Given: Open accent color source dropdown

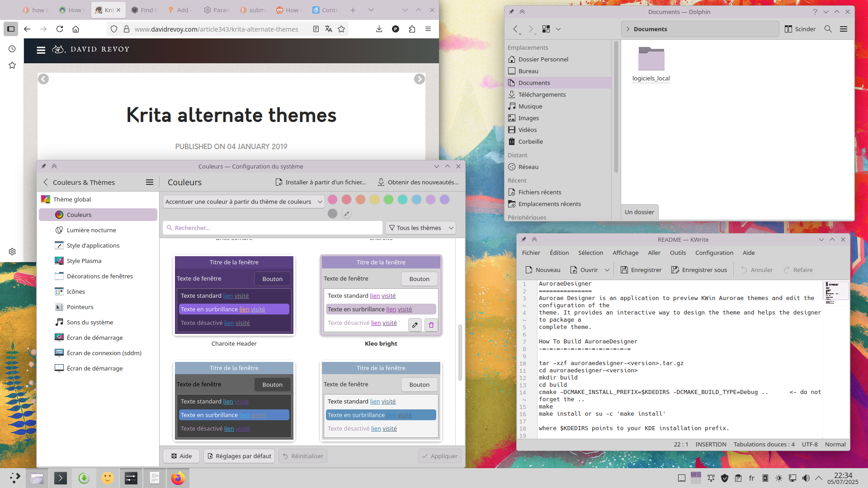Looking at the screenshot, I should 244,202.
